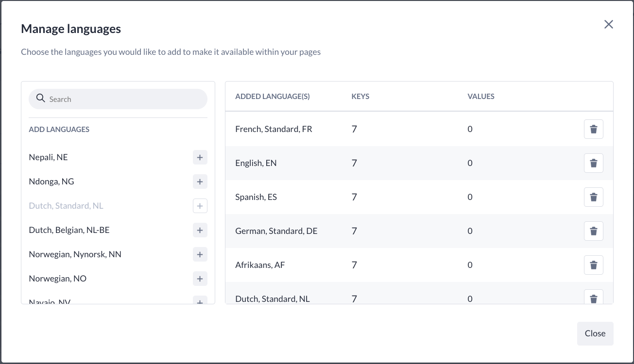Image resolution: width=634 pixels, height=364 pixels.
Task: Click keys count 7 for Spanish row
Action: pos(354,197)
